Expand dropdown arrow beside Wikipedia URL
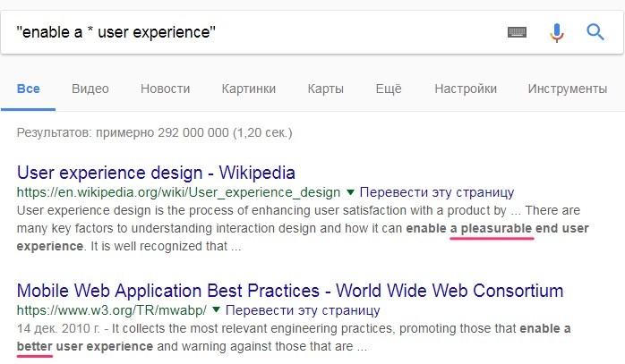Image resolution: width=625 pixels, height=364 pixels. [x=350, y=192]
